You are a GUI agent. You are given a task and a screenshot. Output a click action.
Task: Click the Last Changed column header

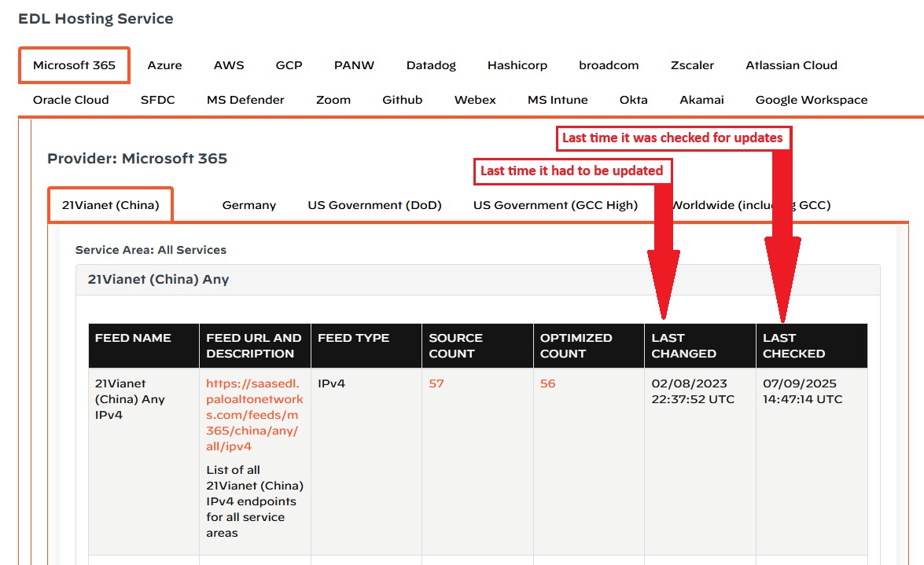tap(683, 346)
